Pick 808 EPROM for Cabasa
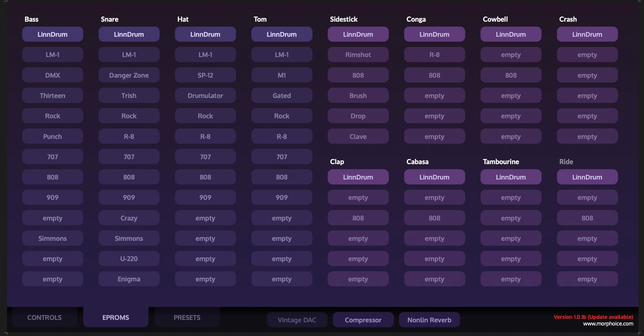 tap(435, 218)
